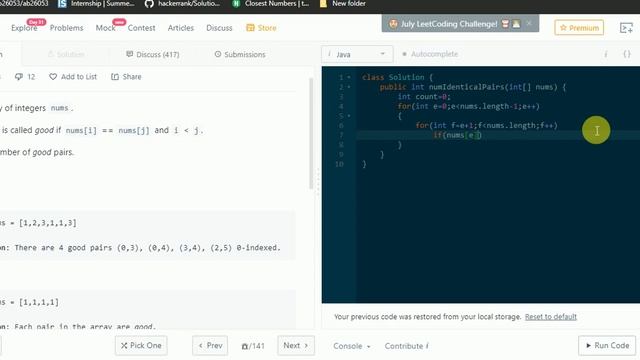
Task: Open the Discuss nav link
Action: pyautogui.click(x=219, y=28)
